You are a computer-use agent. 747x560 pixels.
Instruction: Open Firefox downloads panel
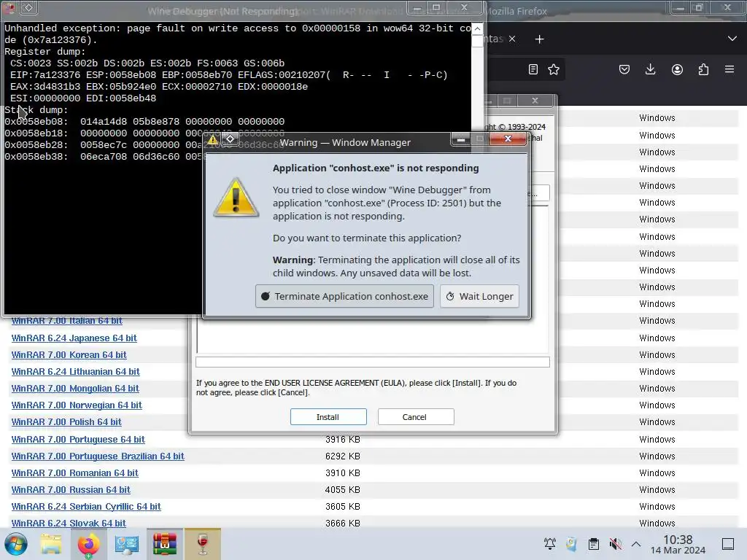click(x=650, y=69)
